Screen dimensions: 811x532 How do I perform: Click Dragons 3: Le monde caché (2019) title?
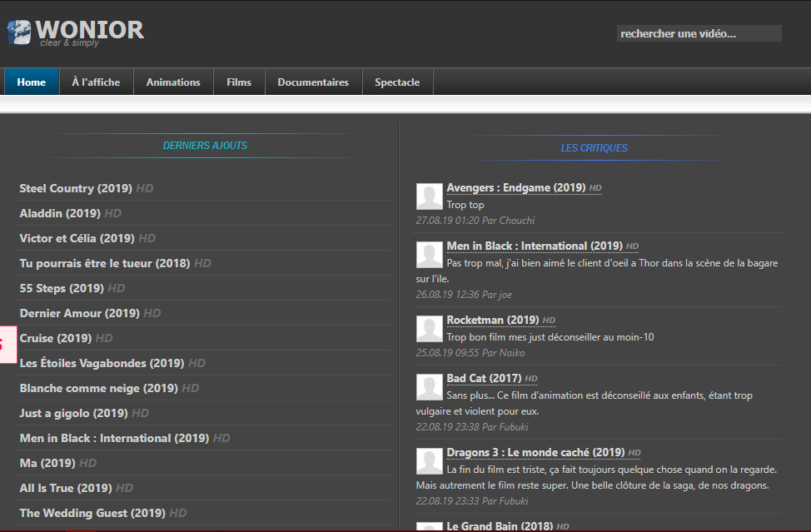coord(536,452)
